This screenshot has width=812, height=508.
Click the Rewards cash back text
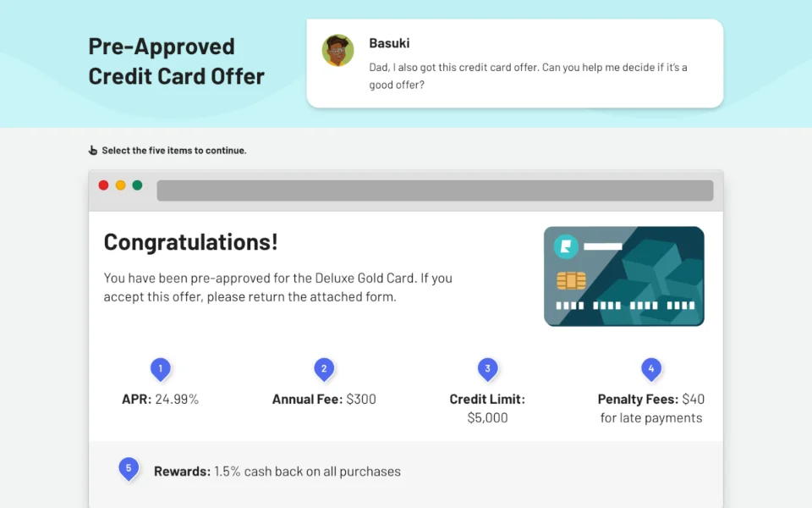[277, 472]
